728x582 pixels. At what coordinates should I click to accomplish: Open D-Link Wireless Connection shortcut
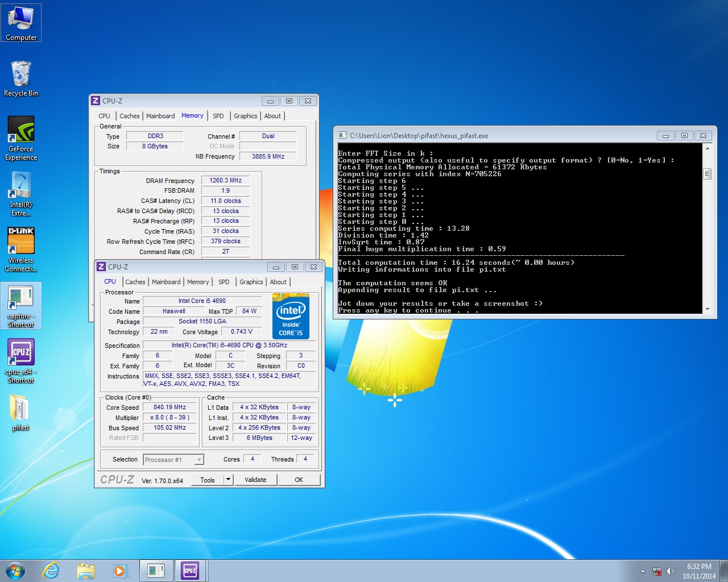pyautogui.click(x=21, y=250)
